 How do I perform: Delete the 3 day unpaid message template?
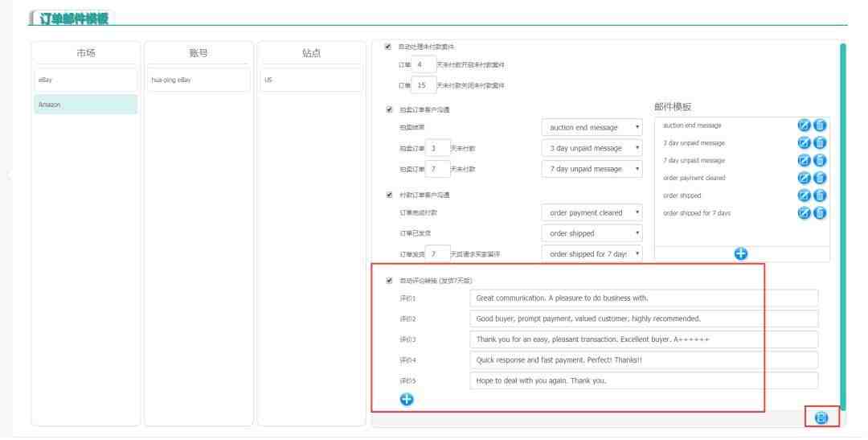pos(820,143)
